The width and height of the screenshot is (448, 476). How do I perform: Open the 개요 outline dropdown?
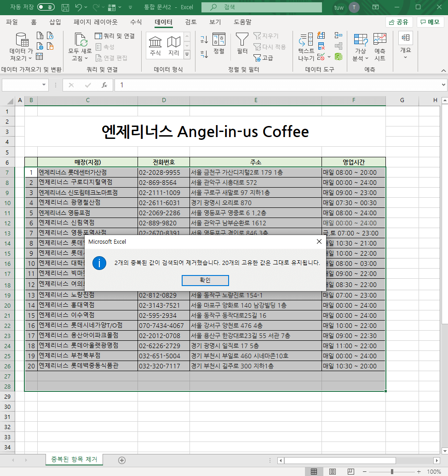click(x=406, y=46)
